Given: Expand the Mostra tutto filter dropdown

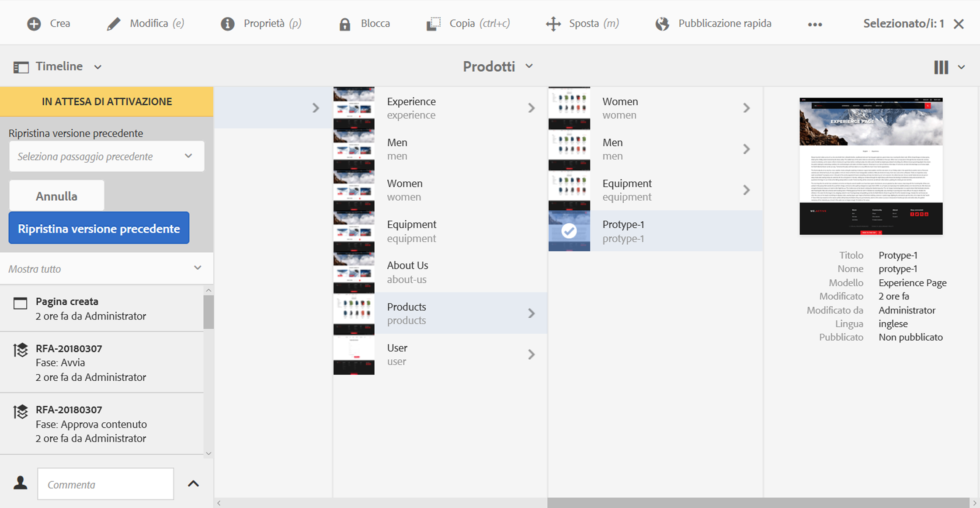Looking at the screenshot, I should [106, 268].
